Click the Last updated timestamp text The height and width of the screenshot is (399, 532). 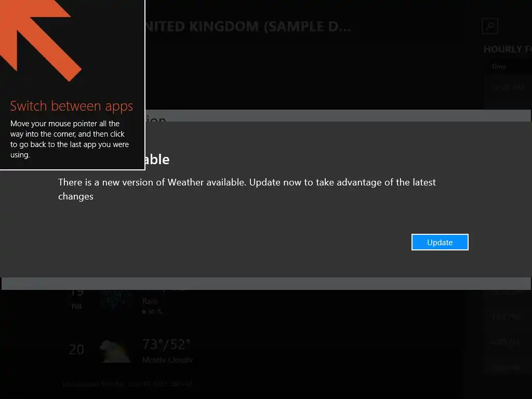click(128, 384)
